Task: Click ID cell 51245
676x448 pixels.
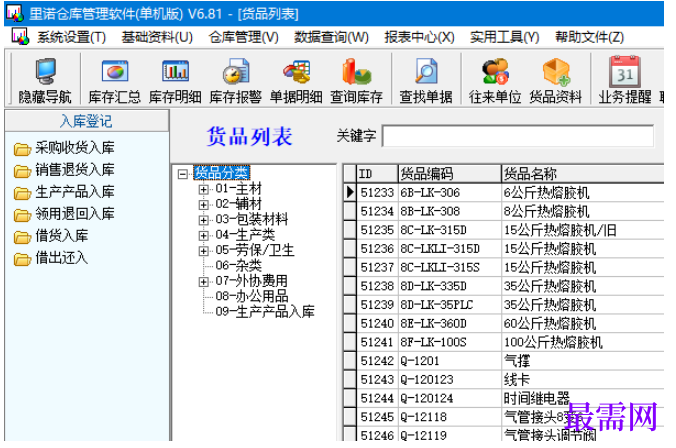Action: click(377, 417)
